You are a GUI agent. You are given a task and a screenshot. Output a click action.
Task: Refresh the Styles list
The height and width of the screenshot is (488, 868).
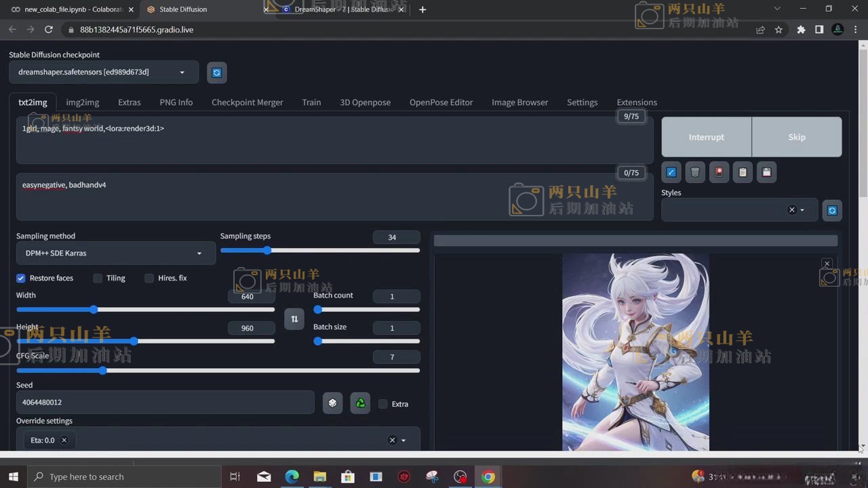tap(832, 210)
